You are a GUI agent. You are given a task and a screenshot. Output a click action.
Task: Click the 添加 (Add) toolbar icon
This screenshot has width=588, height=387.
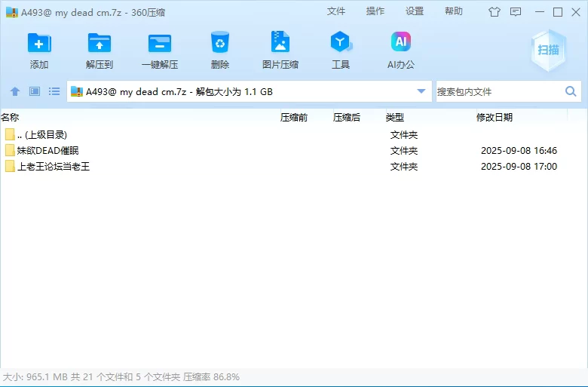point(39,43)
